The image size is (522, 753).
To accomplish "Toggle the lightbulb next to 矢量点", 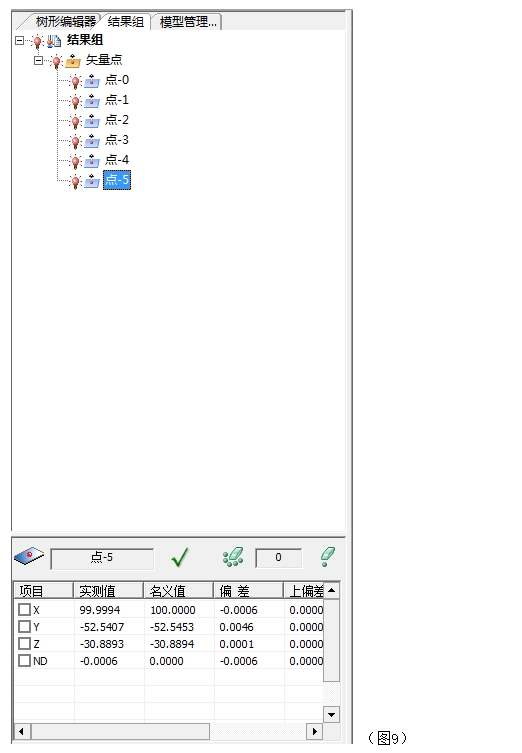I will 57,61.
